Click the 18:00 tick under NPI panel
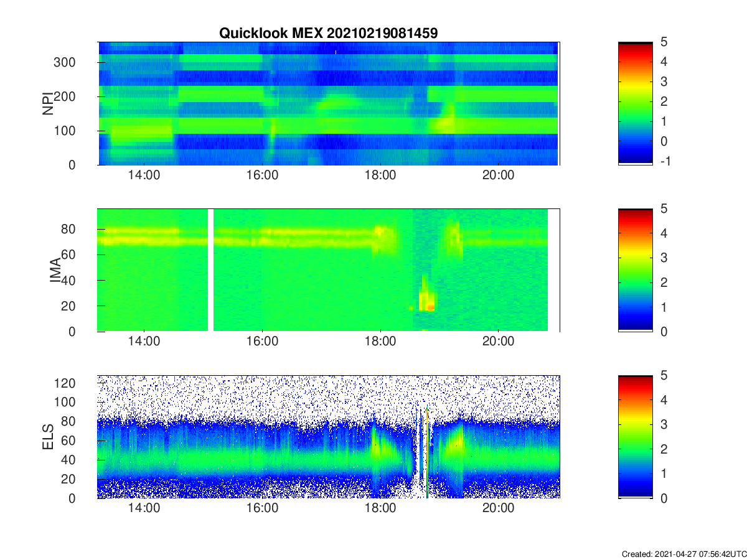The height and width of the screenshot is (560, 747). tap(380, 175)
